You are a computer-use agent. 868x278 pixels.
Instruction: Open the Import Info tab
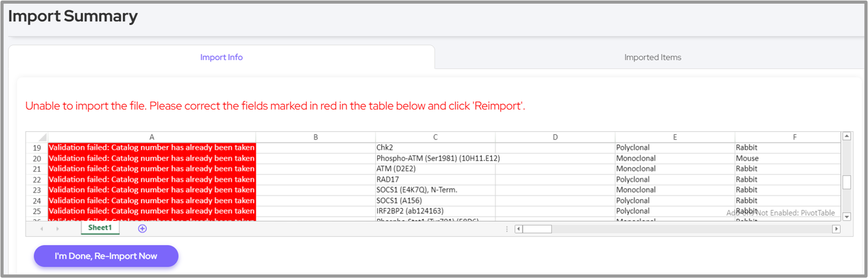(x=221, y=57)
